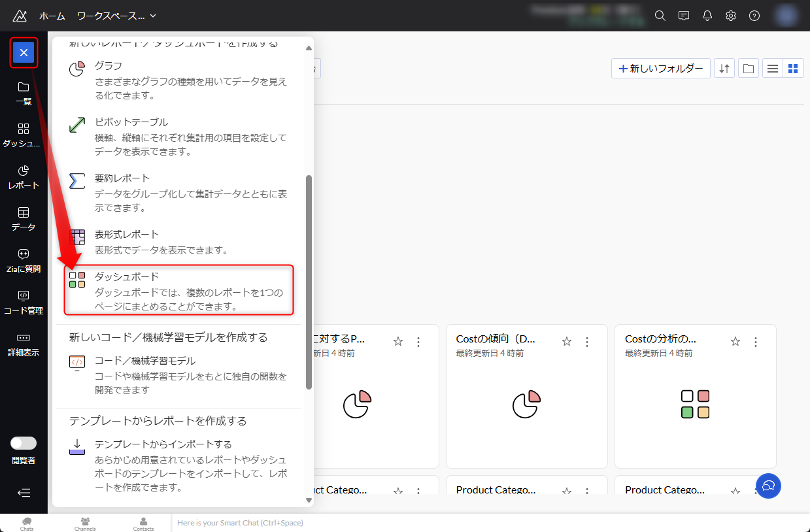Toggle the 閲覧者 switch in sidebar
Screen dimensions: 810x532
coord(24,442)
